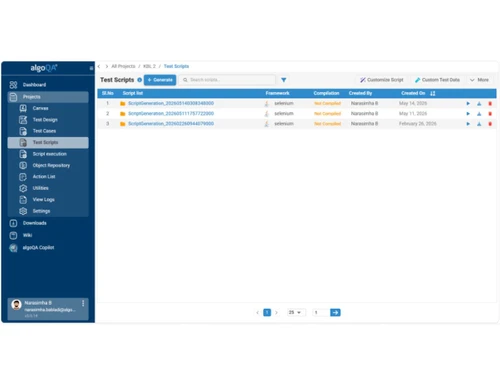Open Script execution menu item
Screen dimensions: 500x375
48,154
